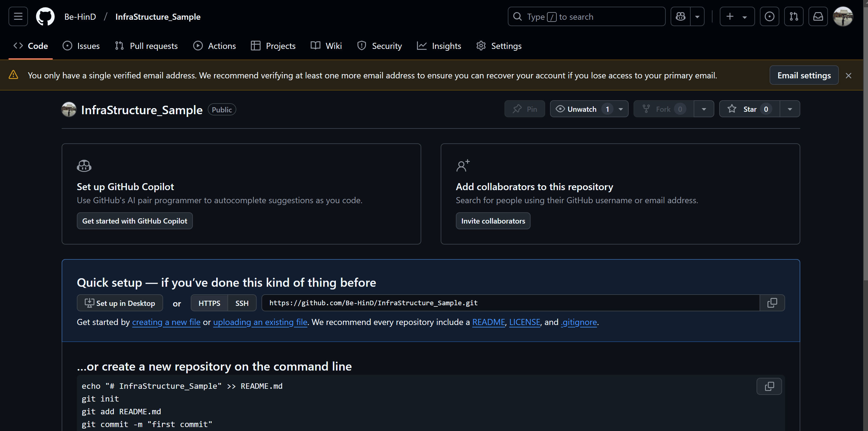Switch to the Actions tab
The width and height of the screenshot is (868, 431).
click(x=214, y=46)
